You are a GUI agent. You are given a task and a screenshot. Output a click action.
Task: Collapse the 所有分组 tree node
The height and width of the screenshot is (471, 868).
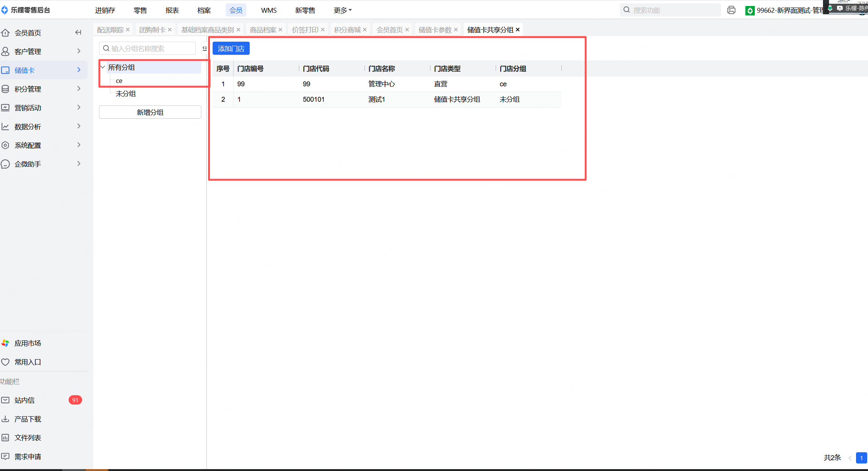(103, 67)
